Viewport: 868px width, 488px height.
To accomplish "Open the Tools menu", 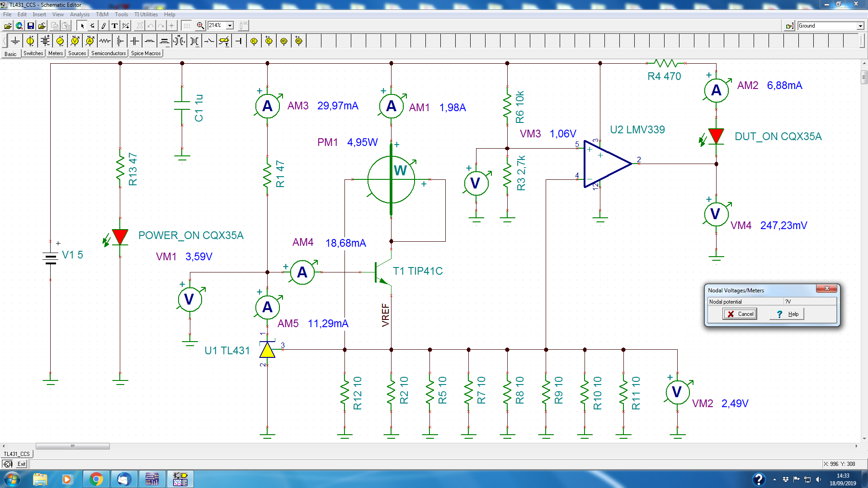I will tap(121, 14).
